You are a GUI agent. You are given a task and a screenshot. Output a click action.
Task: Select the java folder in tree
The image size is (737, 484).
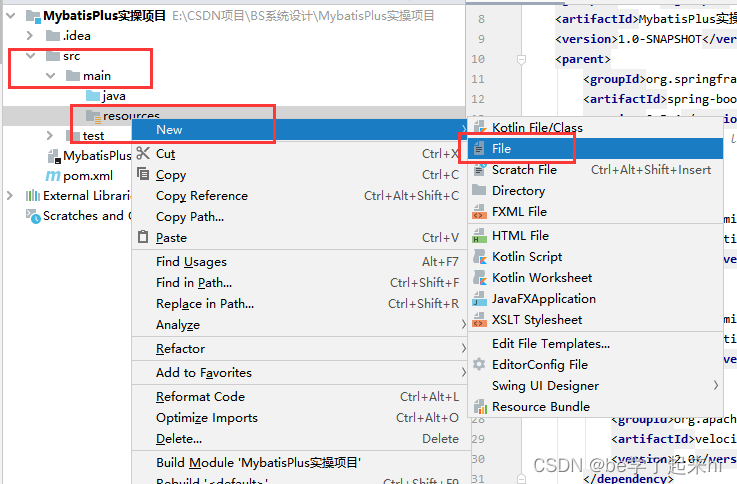point(114,96)
